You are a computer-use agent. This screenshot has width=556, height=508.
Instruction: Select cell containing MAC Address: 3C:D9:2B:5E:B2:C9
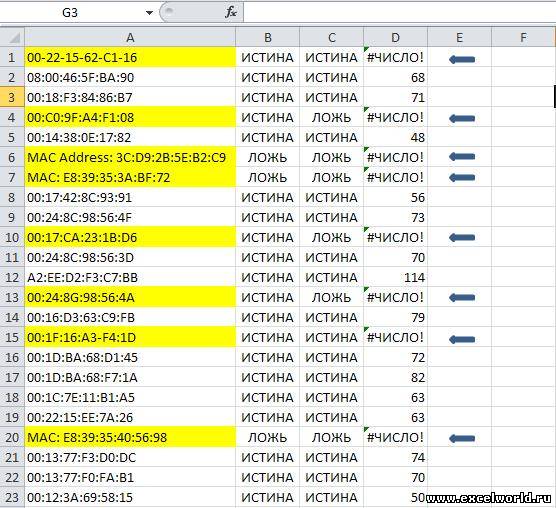tap(130, 157)
